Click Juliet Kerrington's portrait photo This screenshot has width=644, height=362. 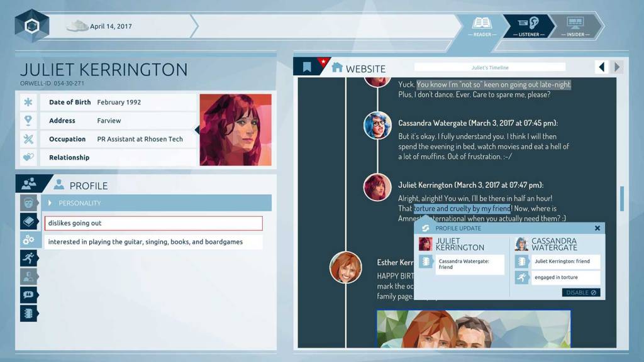pyautogui.click(x=235, y=130)
